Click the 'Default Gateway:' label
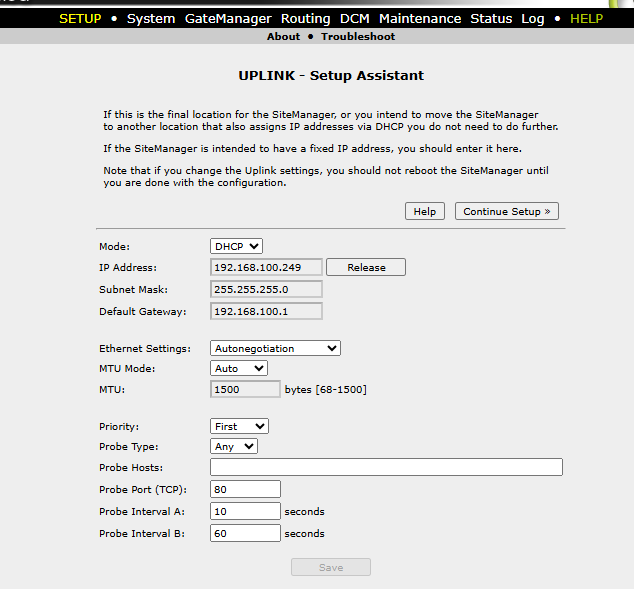This screenshot has height=589, width=634. coord(143,312)
